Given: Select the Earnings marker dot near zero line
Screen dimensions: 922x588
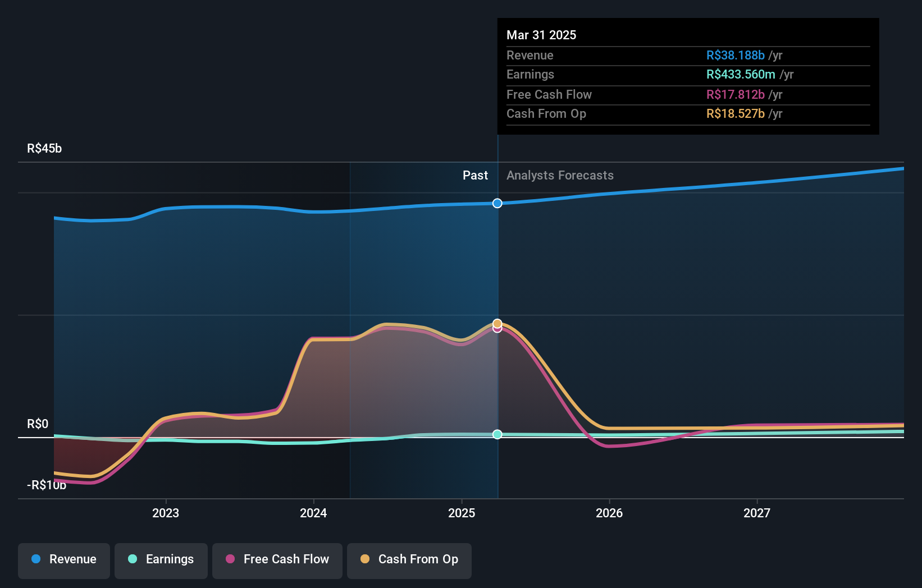Looking at the screenshot, I should pyautogui.click(x=497, y=434).
